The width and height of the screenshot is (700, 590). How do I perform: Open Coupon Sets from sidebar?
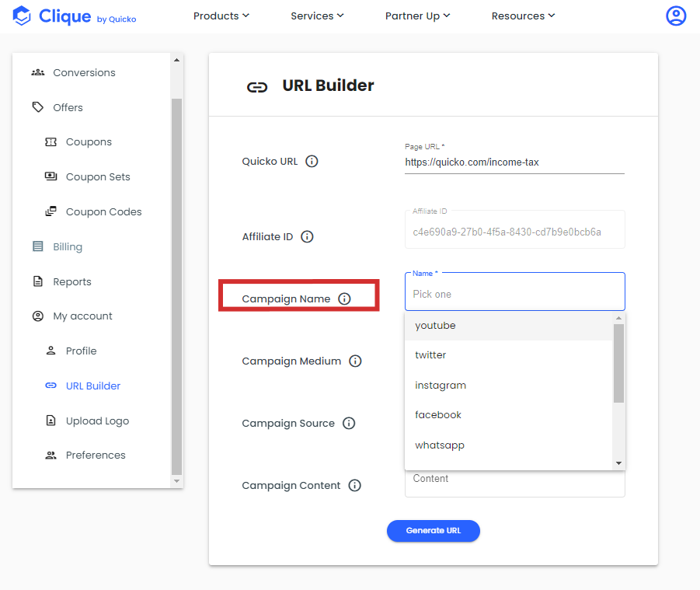[98, 177]
